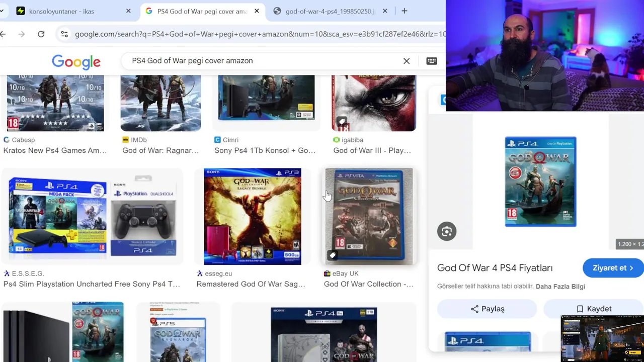The width and height of the screenshot is (644, 362).
Task: Open the related PS4 image below Paylaş
Action: pos(488,341)
